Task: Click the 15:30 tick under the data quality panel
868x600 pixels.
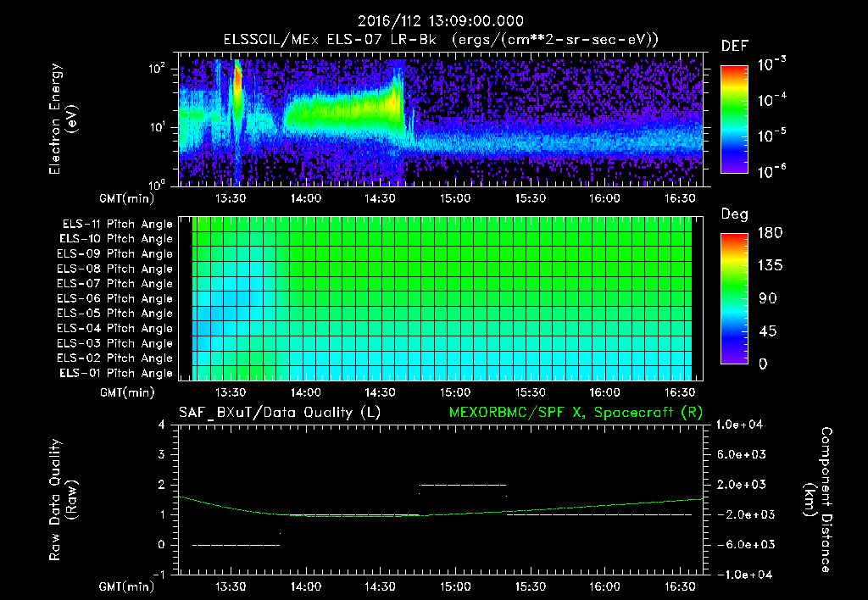Action: pos(531,586)
